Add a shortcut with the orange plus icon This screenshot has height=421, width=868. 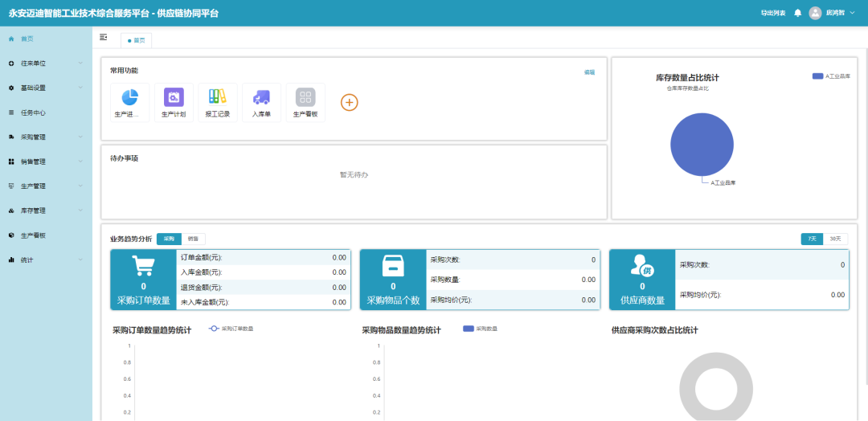(350, 102)
